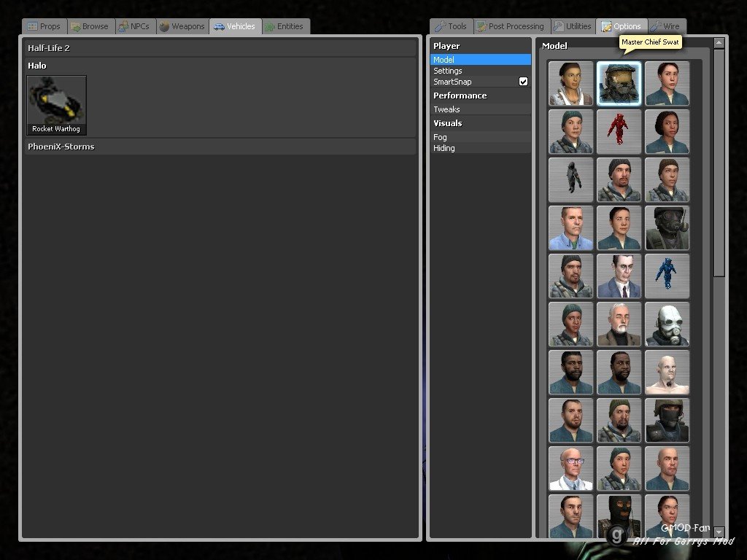Select the pale bald shirtless model
The image size is (747, 560).
coord(667,372)
